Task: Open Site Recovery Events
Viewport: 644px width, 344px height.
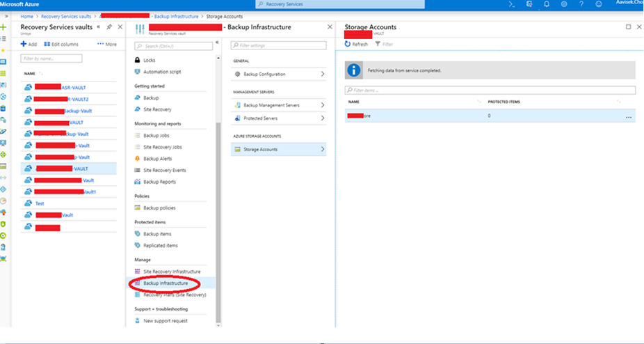Action: click(x=165, y=170)
